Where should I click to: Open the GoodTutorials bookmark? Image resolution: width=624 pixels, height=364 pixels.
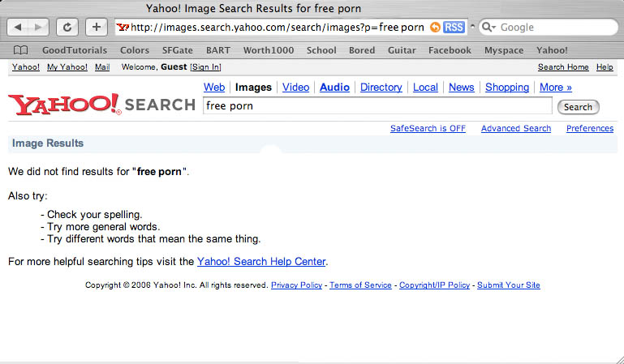pos(75,50)
